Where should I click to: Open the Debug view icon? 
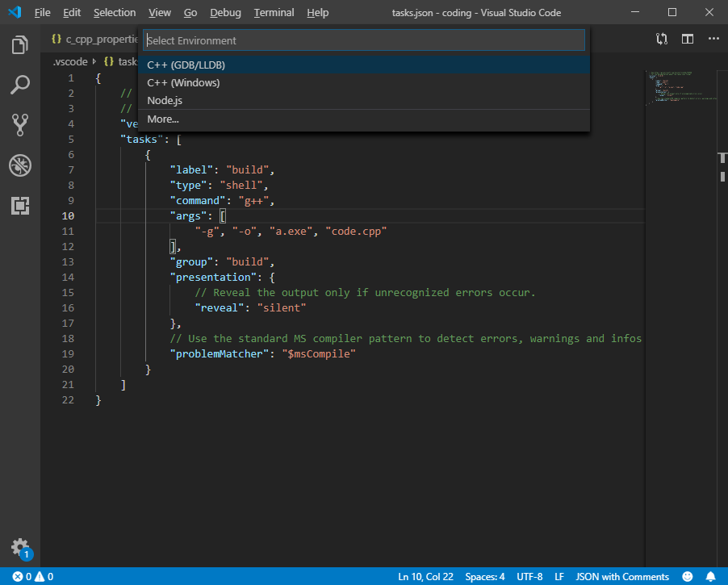point(19,165)
